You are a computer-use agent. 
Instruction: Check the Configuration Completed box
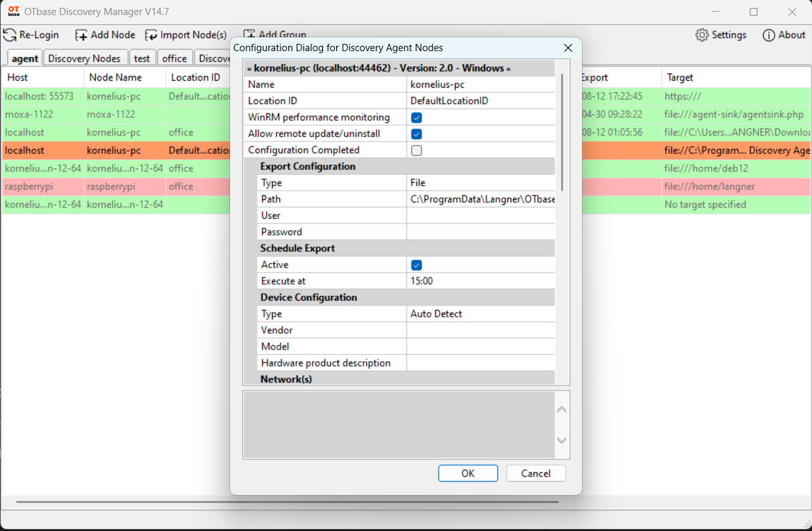416,150
